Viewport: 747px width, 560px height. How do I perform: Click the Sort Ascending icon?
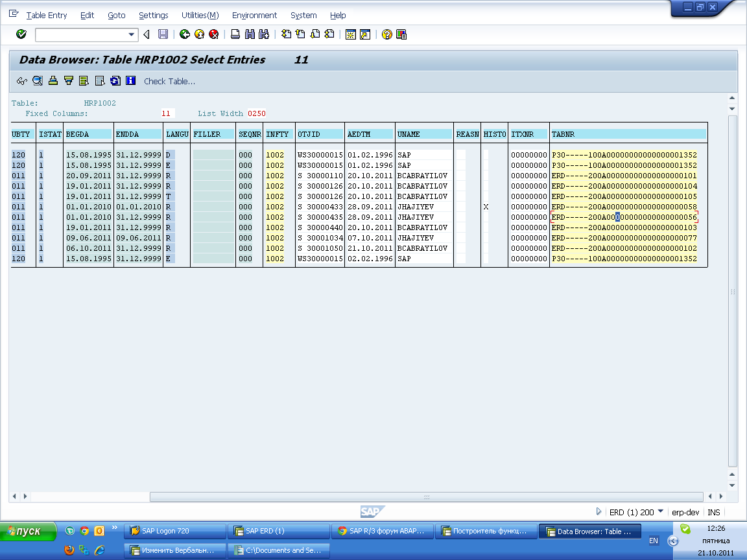53,81
